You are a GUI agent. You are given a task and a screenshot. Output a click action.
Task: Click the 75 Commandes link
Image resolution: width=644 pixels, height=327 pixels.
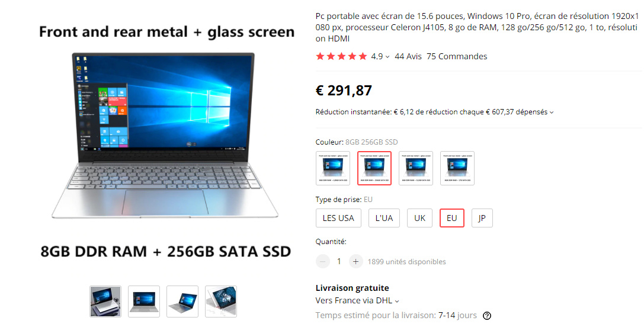[x=457, y=56]
